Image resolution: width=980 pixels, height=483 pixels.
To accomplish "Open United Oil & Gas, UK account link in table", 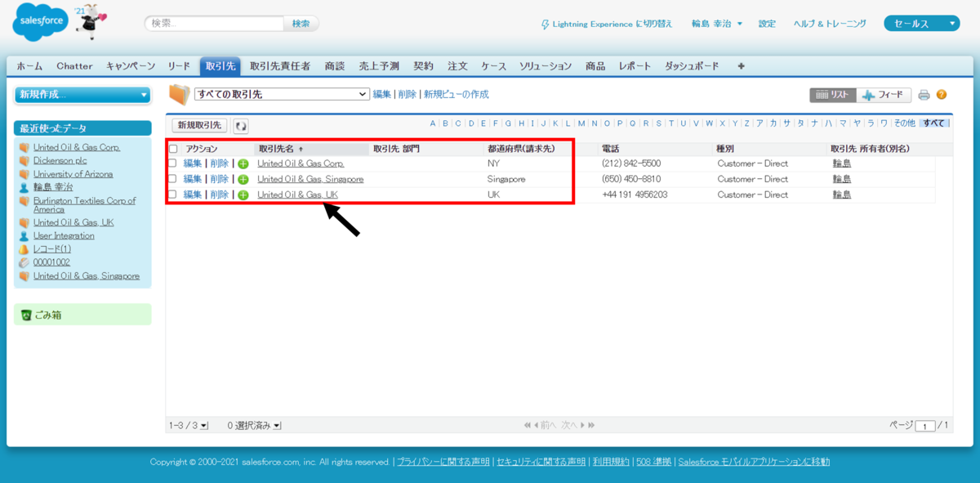I will pos(297,195).
